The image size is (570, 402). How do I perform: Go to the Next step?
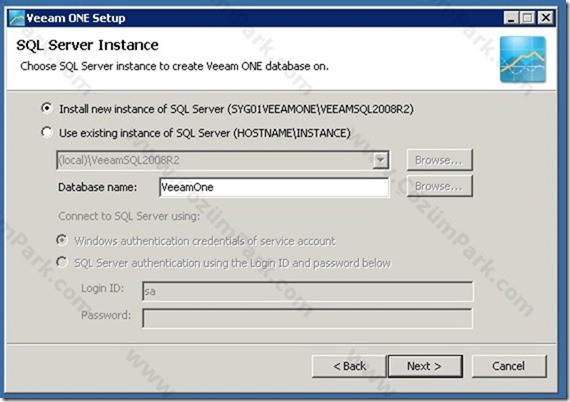[425, 366]
